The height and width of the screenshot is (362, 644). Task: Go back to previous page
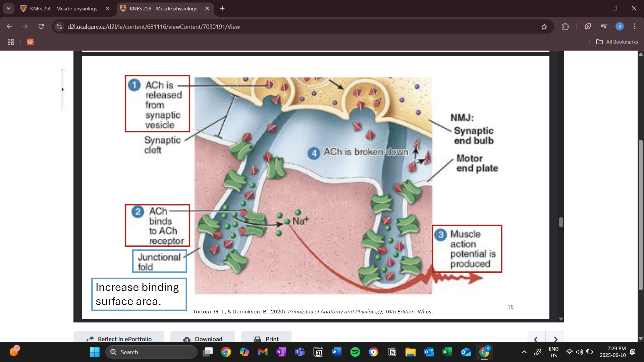(9, 26)
